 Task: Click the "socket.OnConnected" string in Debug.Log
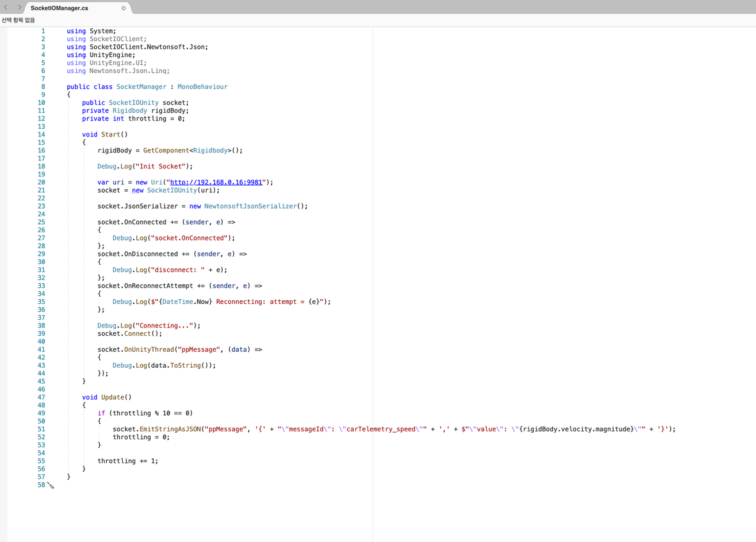point(189,238)
